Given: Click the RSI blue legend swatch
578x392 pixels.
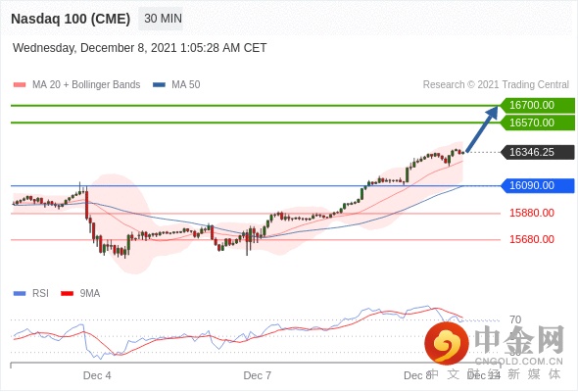Looking at the screenshot, I should (x=20, y=294).
